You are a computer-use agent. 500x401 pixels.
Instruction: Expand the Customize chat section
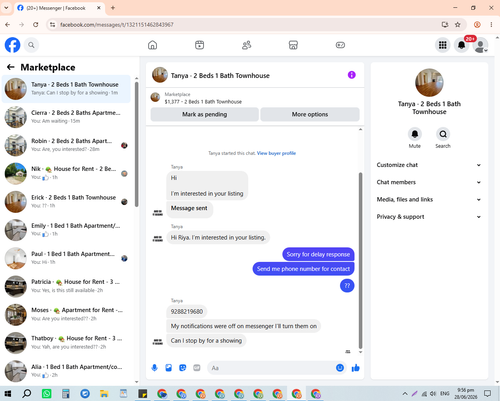(x=429, y=165)
